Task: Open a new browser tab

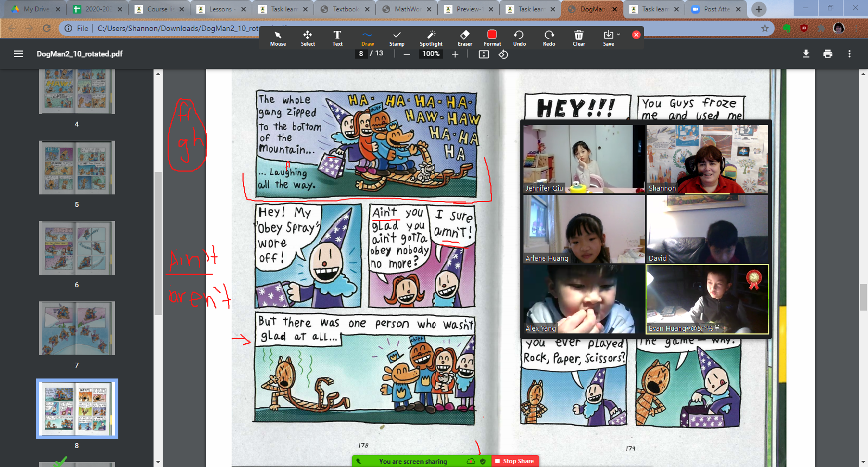Action: point(759,9)
